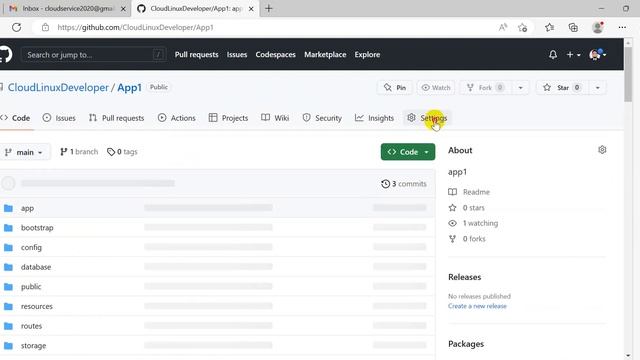Screen dimensions: 640x360
Task: Open Explore in top navigation
Action: pos(367,54)
